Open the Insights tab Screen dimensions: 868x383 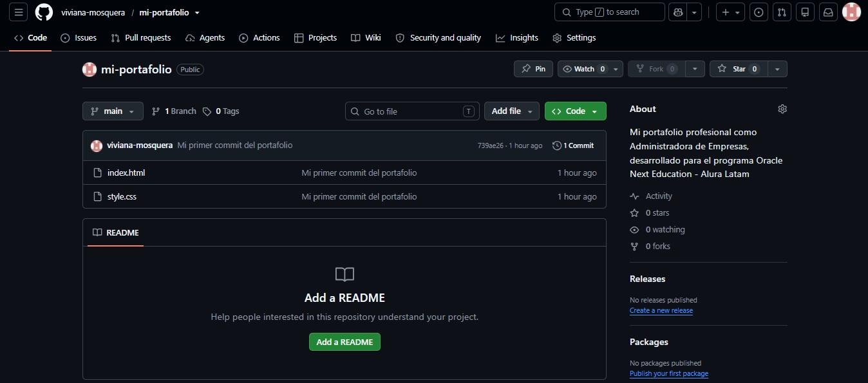click(x=517, y=38)
